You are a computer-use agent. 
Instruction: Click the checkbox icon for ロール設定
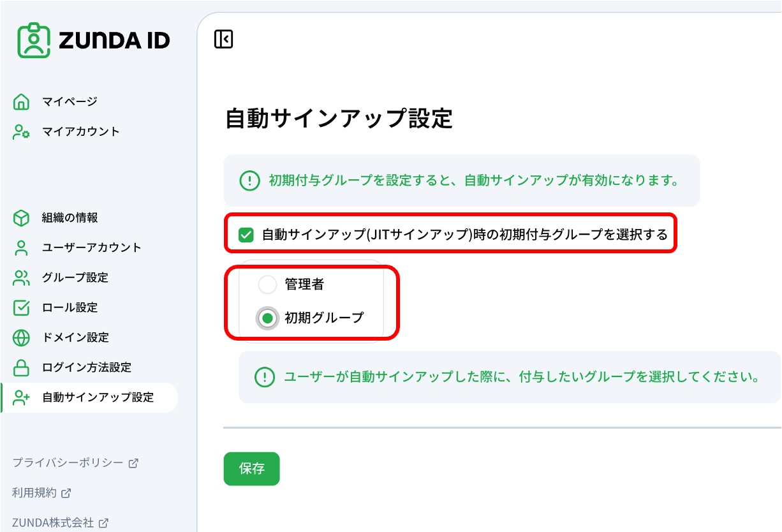click(22, 308)
